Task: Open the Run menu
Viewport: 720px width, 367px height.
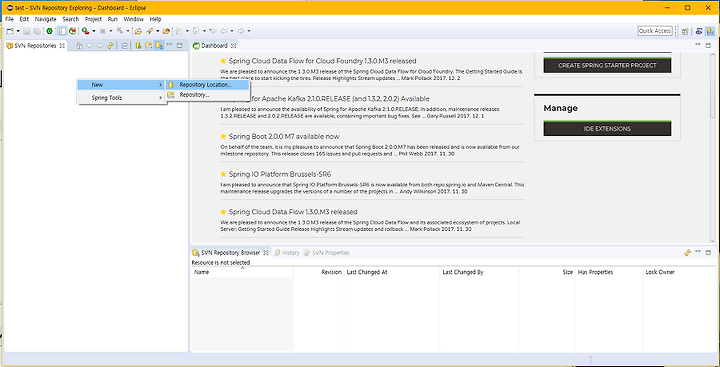Action: tap(112, 19)
